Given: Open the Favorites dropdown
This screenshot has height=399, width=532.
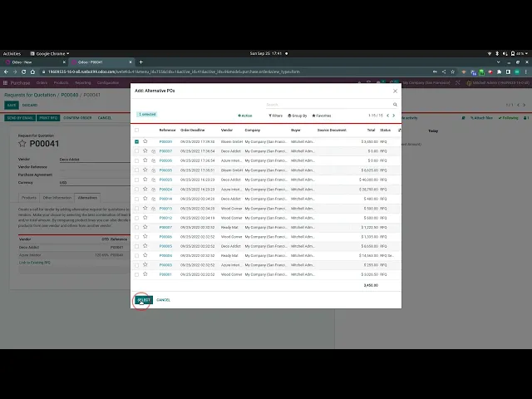Looking at the screenshot, I should point(322,116).
